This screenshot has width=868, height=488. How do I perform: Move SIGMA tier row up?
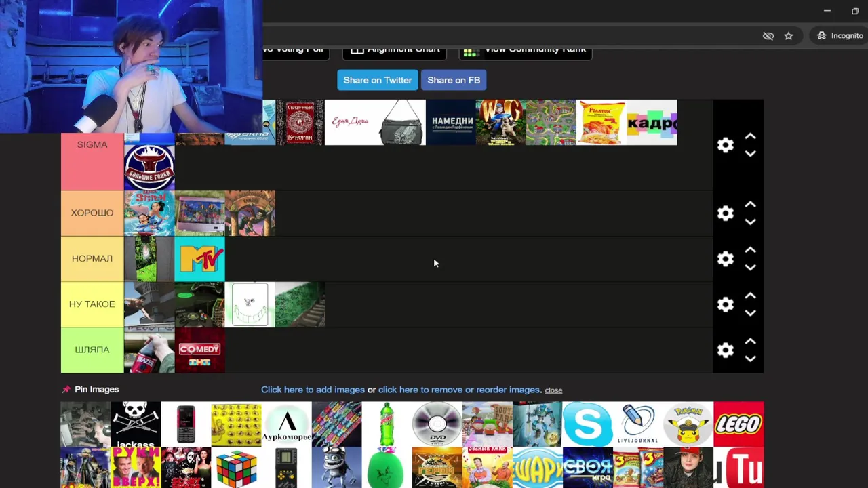pos(750,136)
